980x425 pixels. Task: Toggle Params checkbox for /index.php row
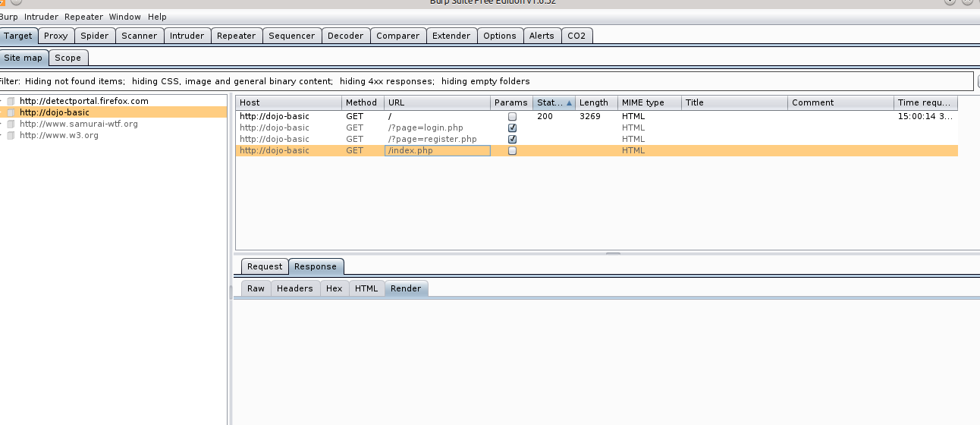[x=512, y=151]
